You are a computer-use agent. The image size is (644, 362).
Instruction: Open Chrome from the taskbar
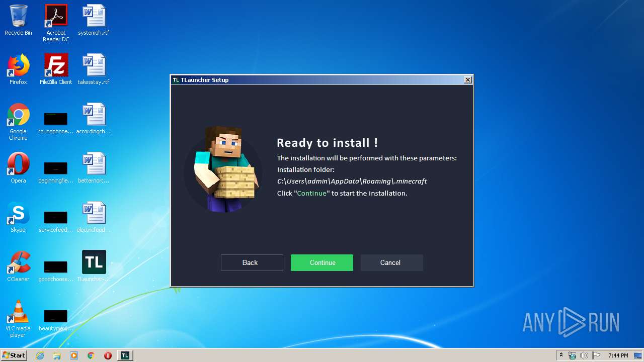[x=91, y=355]
